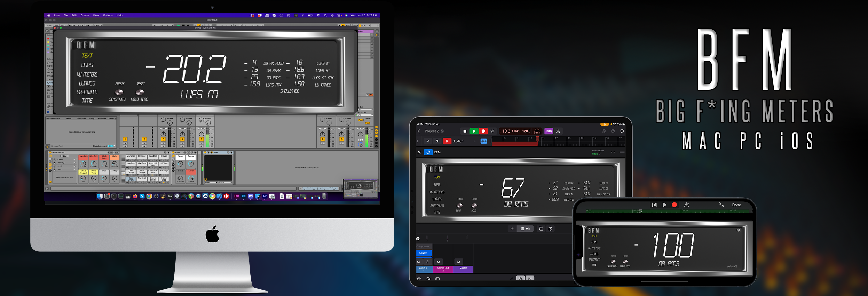Click the Wi-Fi icon in Mac menu bar

[x=318, y=15]
